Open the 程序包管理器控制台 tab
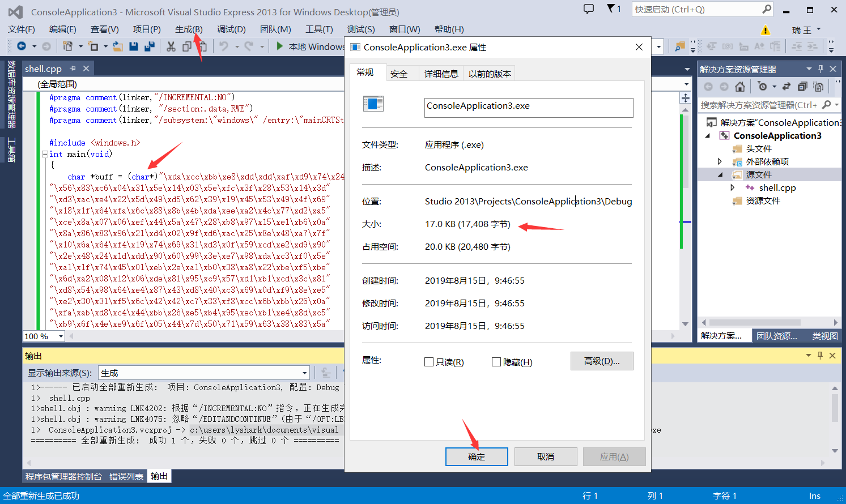This screenshot has width=846, height=504. click(63, 477)
